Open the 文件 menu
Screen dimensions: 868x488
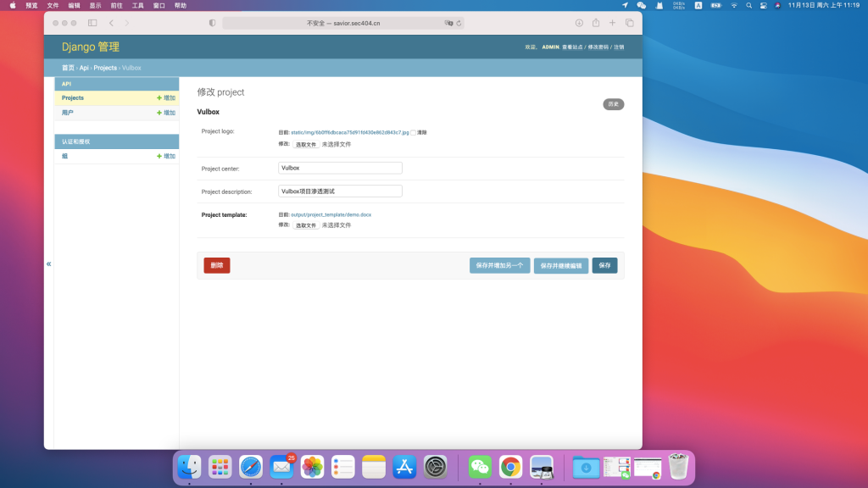pyautogui.click(x=53, y=6)
